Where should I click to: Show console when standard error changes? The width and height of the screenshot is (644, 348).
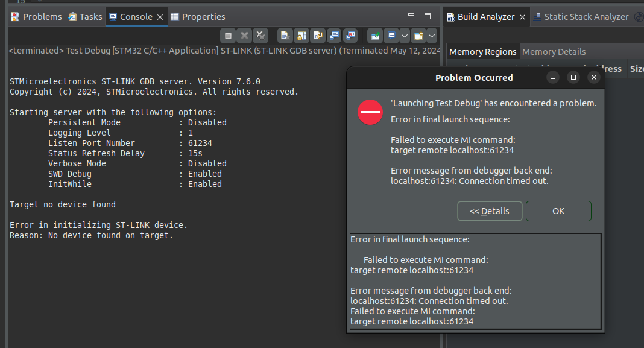(x=350, y=35)
